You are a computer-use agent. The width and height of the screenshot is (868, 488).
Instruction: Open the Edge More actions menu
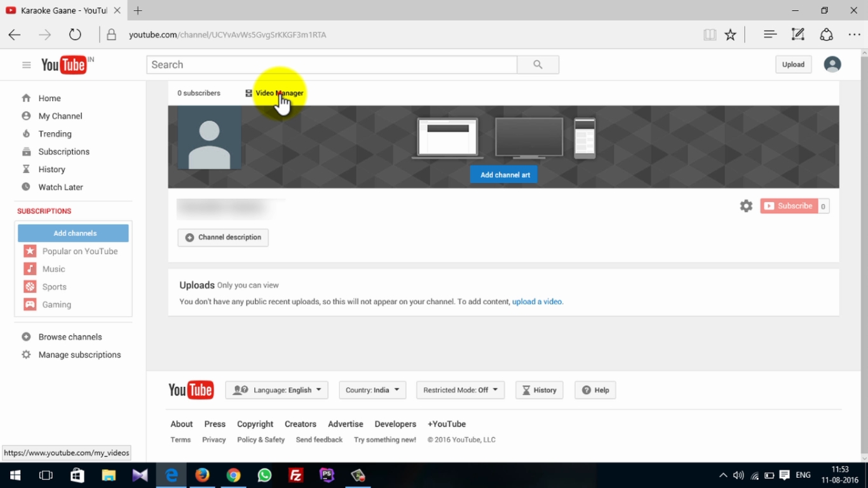pyautogui.click(x=854, y=35)
